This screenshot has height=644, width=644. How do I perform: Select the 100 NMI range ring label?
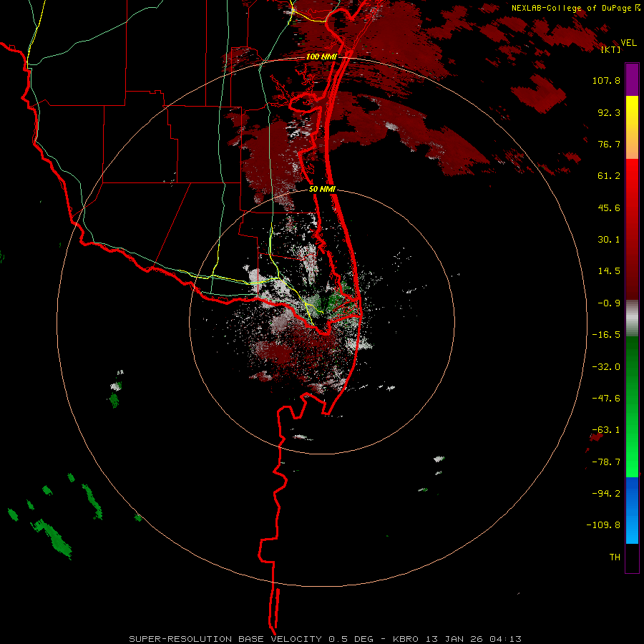coord(321,57)
